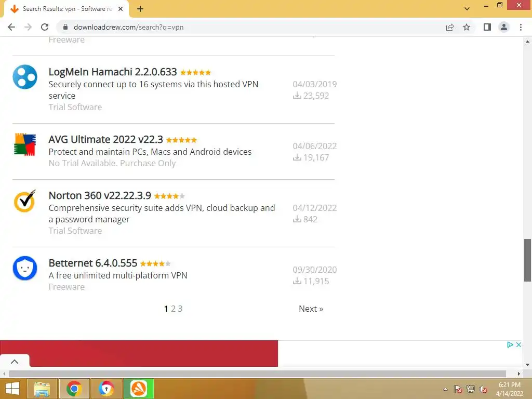Reload the downloadcrew page
The width and height of the screenshot is (532, 399).
[x=45, y=27]
